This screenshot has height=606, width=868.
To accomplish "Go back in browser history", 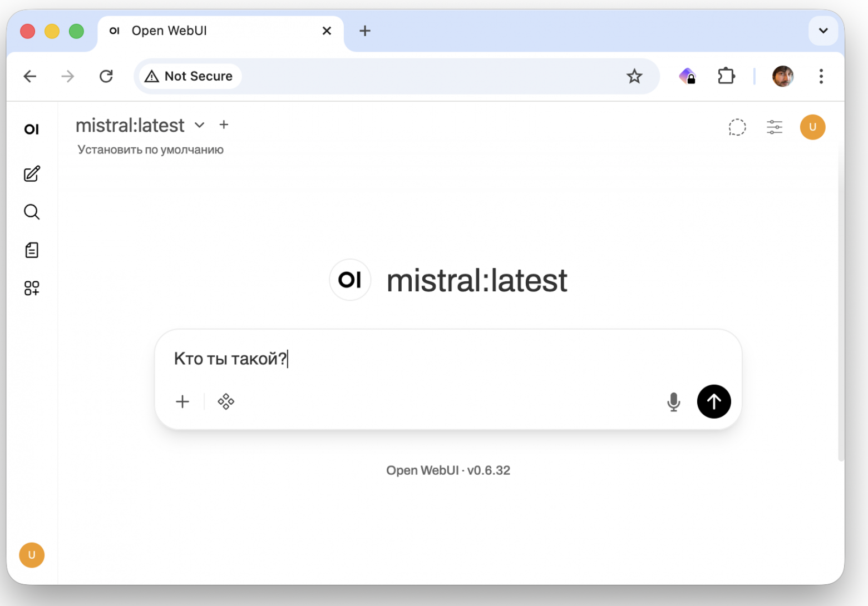I will tap(30, 76).
